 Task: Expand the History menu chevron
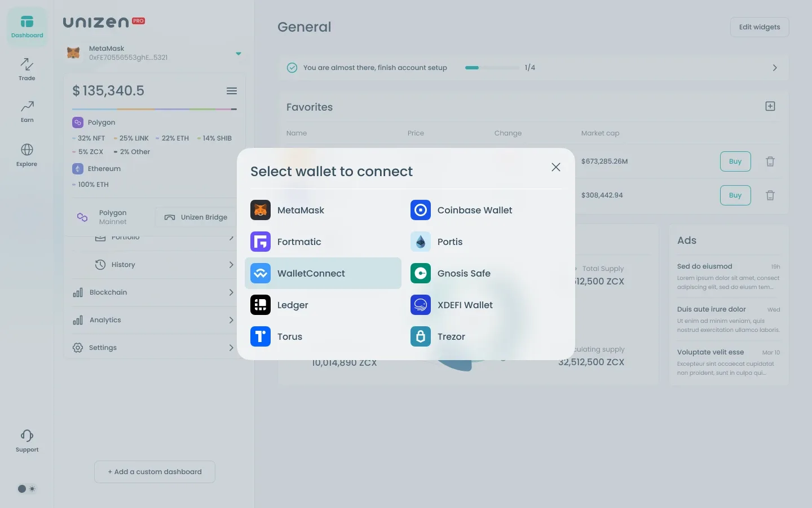click(231, 265)
